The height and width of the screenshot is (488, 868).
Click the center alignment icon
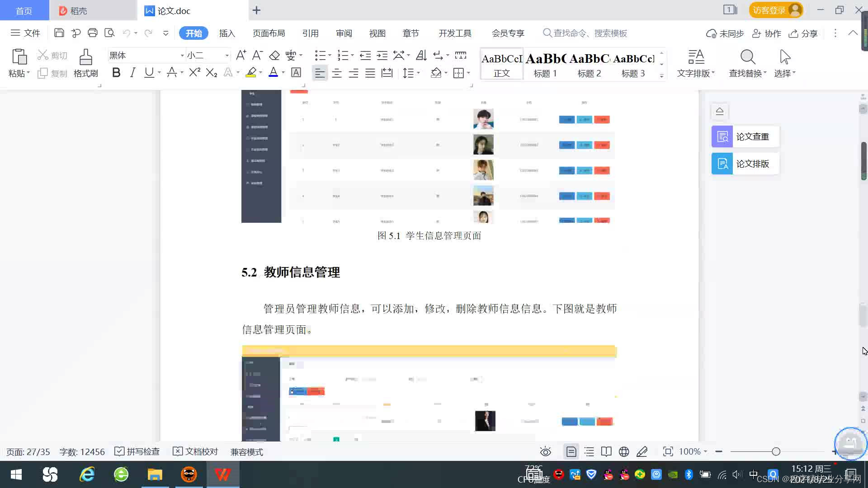[336, 73]
